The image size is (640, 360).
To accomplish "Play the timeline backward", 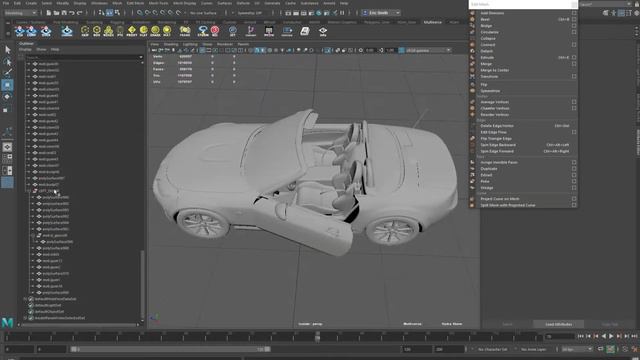I will point(604,336).
